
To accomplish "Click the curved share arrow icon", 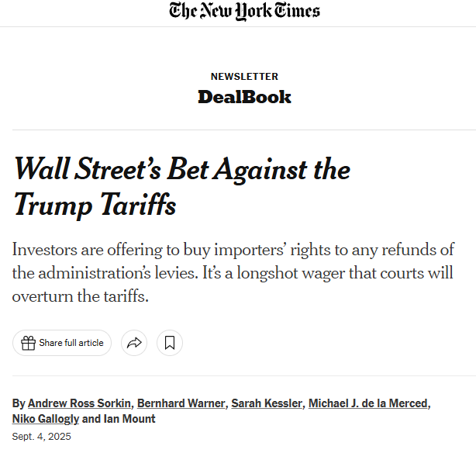I will (x=135, y=343).
